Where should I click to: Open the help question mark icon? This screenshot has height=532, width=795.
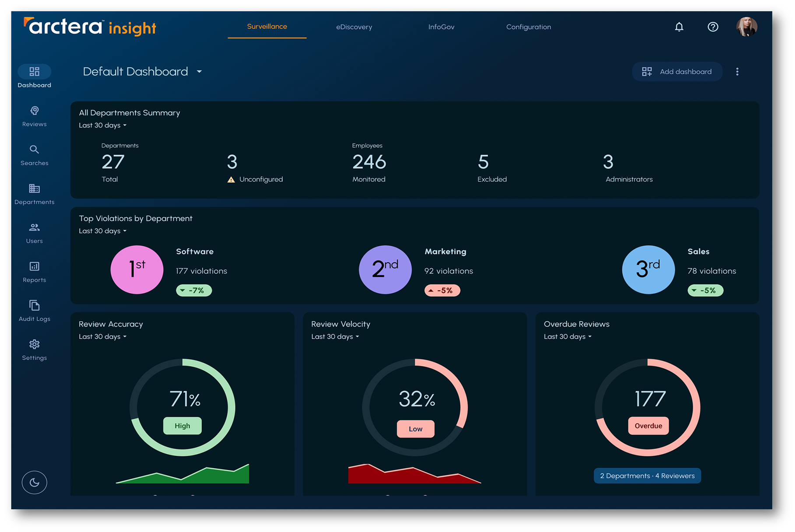(x=713, y=27)
